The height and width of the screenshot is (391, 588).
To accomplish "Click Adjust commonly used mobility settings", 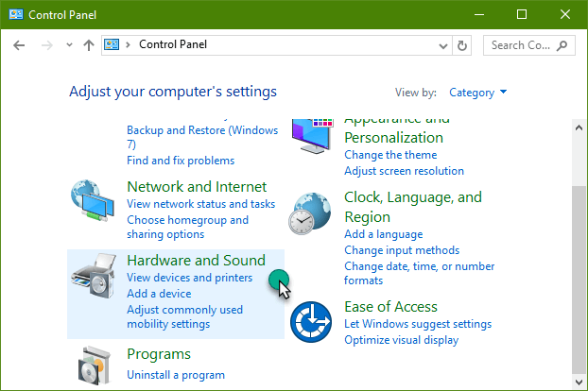I will point(185,316).
